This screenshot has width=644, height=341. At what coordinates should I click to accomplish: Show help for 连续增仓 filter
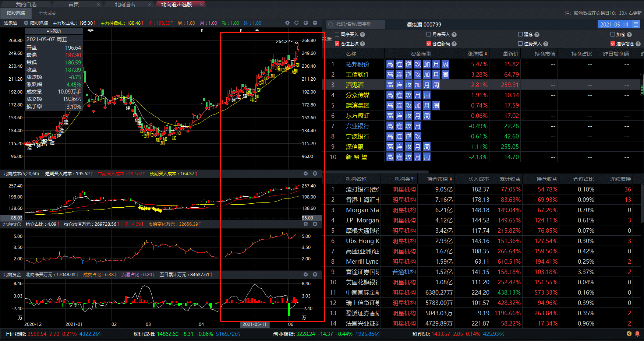[x=638, y=44]
